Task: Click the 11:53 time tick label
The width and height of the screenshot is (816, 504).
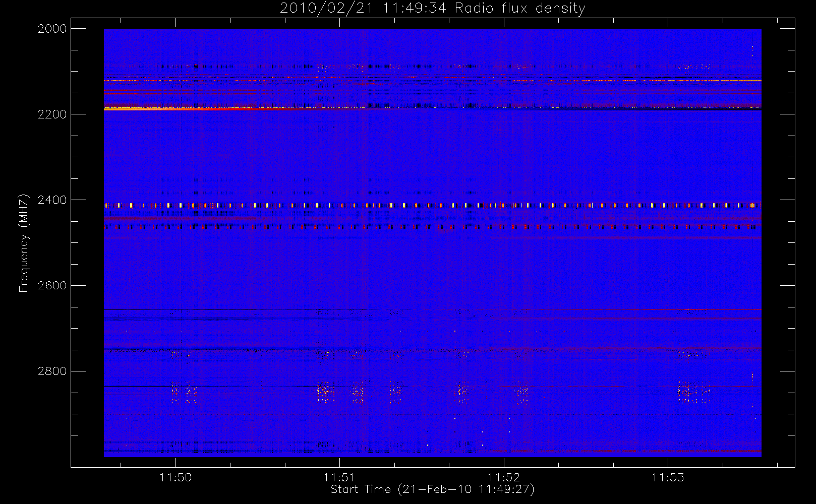Action: pos(668,477)
